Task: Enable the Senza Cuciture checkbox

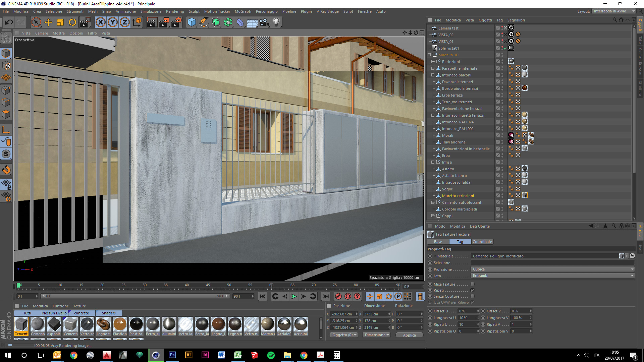Action: (x=472, y=296)
